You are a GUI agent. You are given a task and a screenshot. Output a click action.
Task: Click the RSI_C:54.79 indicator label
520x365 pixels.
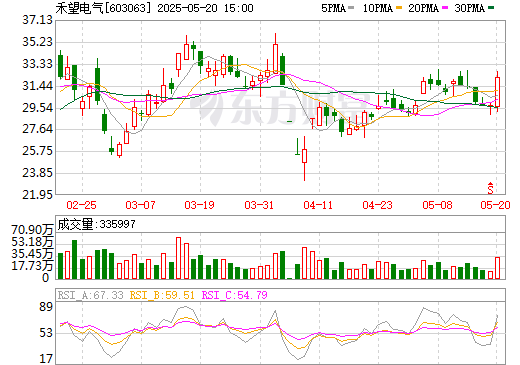pos(235,295)
